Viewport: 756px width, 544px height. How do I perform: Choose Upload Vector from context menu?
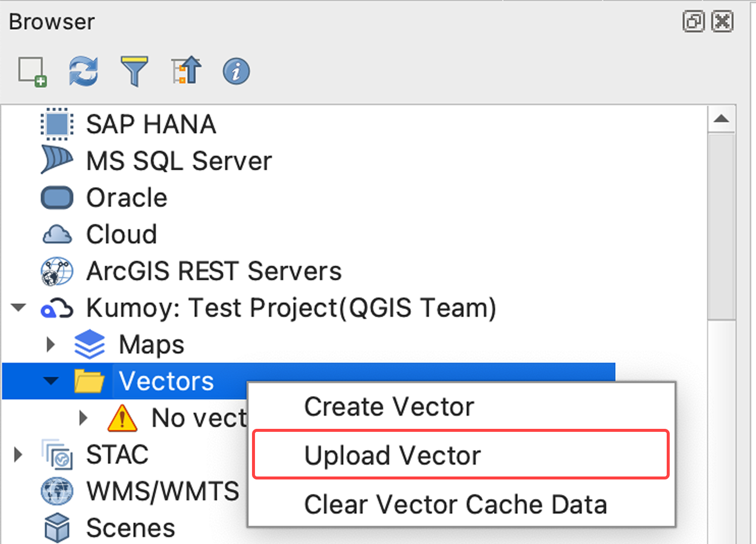coord(392,455)
